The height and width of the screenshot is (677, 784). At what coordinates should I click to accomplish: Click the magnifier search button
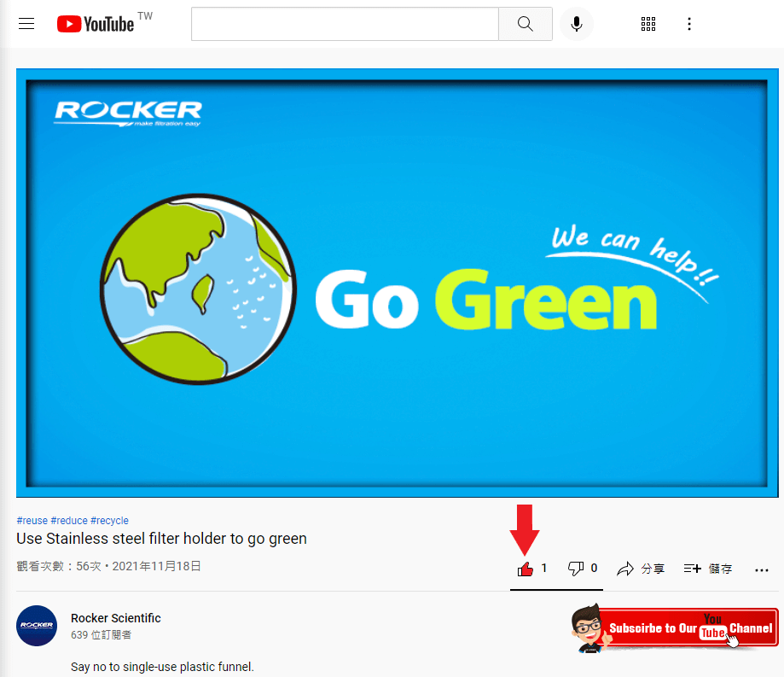pos(525,24)
